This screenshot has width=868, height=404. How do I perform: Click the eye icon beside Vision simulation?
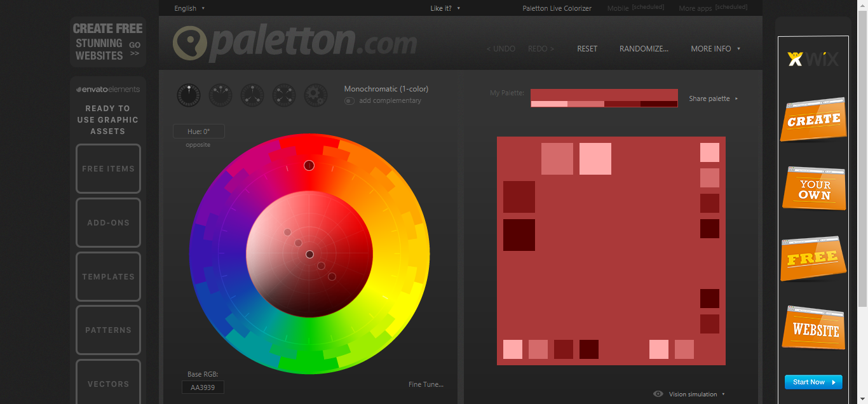658,394
